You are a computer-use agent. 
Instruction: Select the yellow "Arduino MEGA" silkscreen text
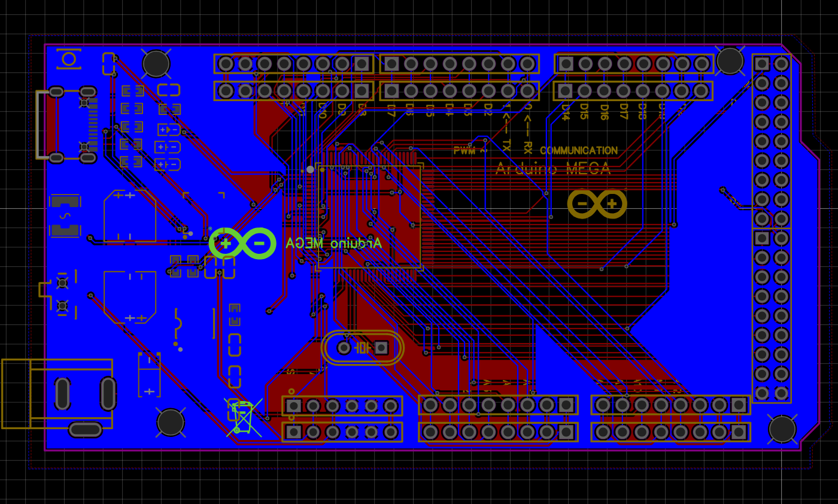click(x=553, y=169)
